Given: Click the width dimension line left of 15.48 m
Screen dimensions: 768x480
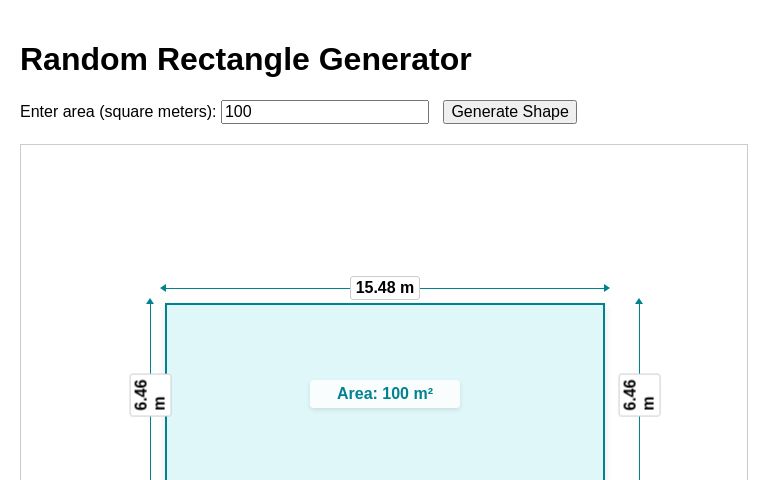Looking at the screenshot, I should click(255, 288).
